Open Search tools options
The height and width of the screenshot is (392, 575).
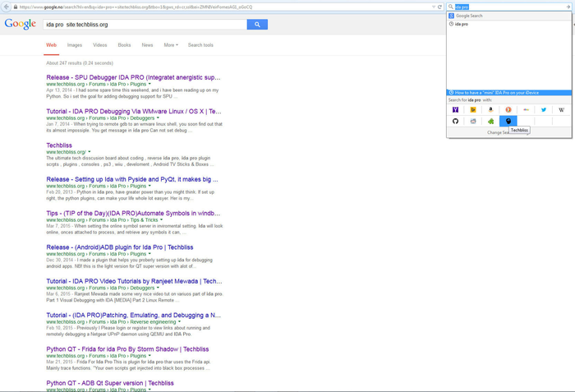pyautogui.click(x=200, y=45)
